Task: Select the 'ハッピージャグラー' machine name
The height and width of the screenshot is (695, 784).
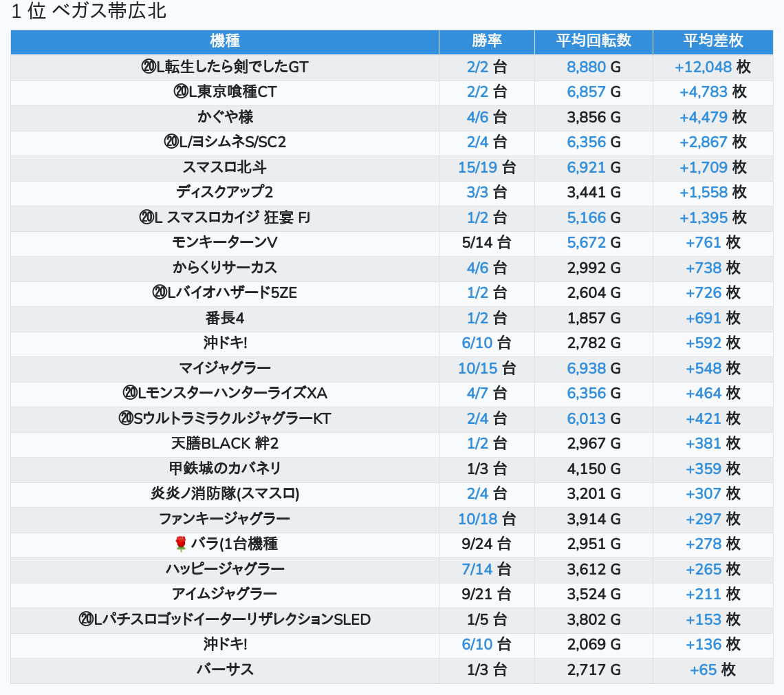Action: [224, 569]
